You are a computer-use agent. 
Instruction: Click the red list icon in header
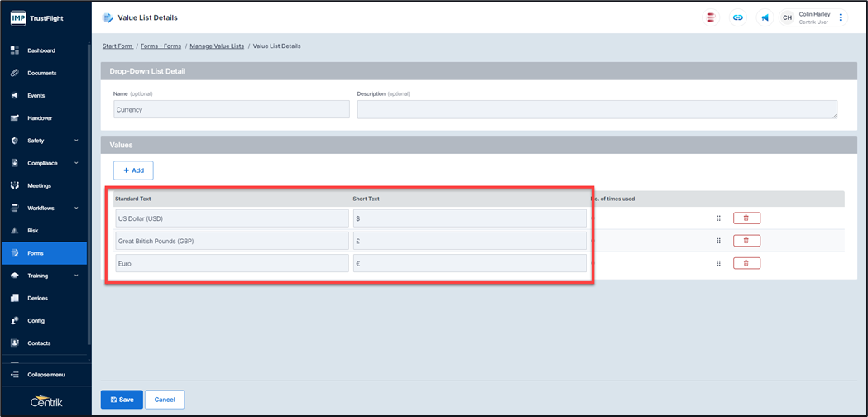710,17
